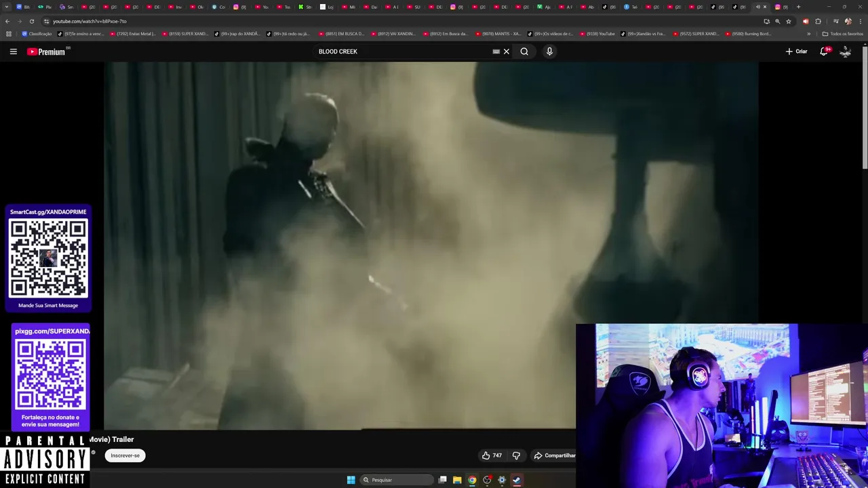The width and height of the screenshot is (868, 488).
Task: Switch to the Inv YouTube tab
Action: click(x=175, y=7)
